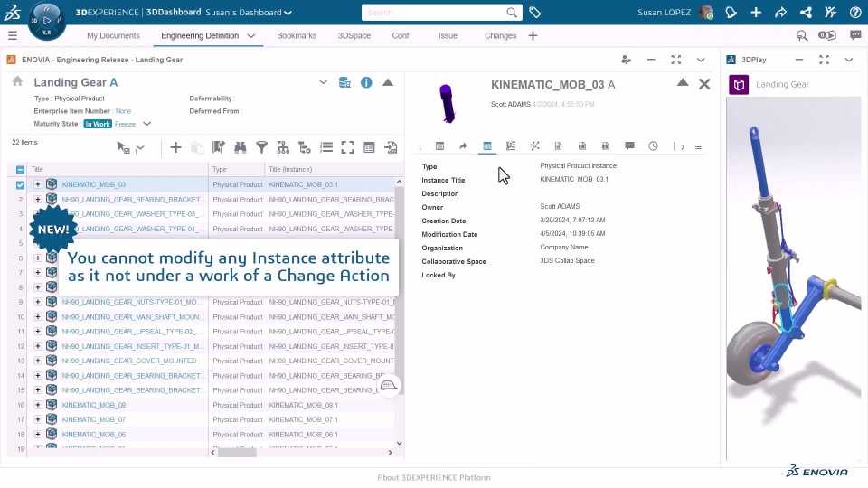This screenshot has height=488, width=868.
Task: Expand NH90_LANDING_GEAR_COVER_MOUNTED tree node
Action: (38, 361)
